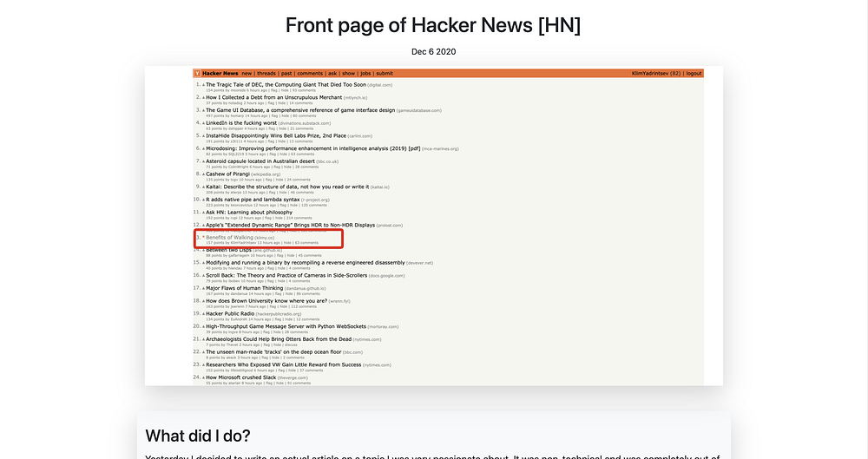The width and height of the screenshot is (868, 459).
Task: Upvote 'LinkedIn is the fucking worst' story
Action: point(203,123)
